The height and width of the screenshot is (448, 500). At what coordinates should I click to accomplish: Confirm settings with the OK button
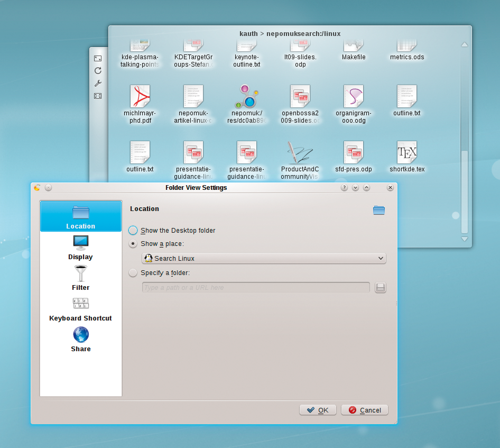[x=318, y=410]
